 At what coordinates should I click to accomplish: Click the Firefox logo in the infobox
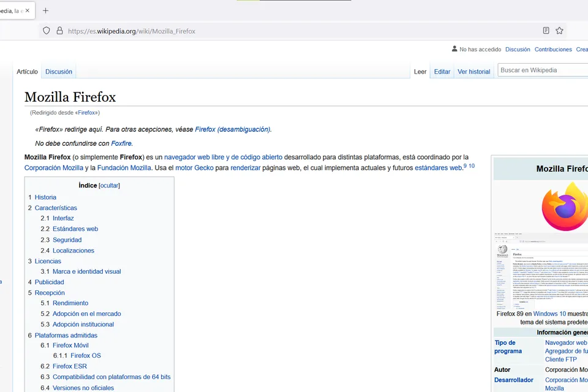click(565, 206)
